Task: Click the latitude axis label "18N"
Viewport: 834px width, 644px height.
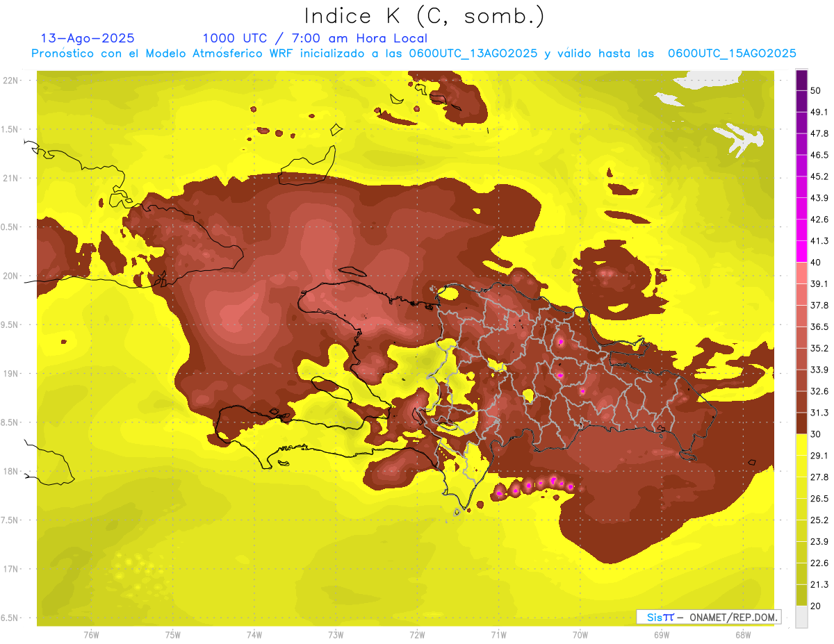Action: [x=10, y=472]
